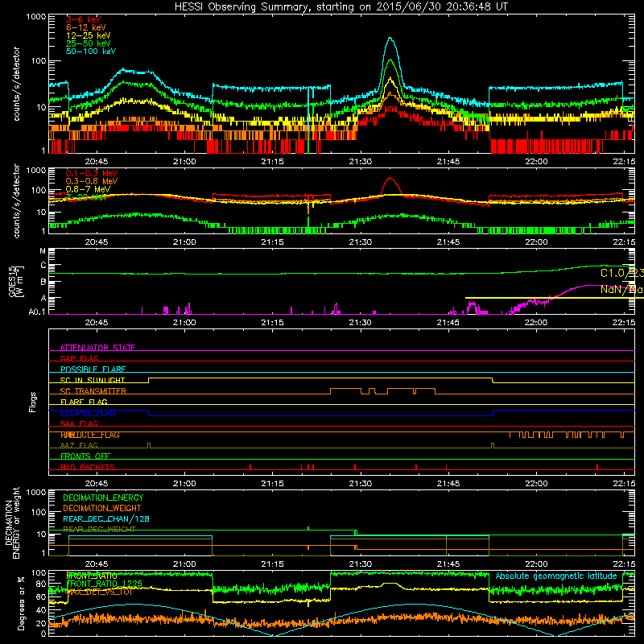The height and width of the screenshot is (644, 644).
Task: Click the SC_IN_SUNLIGHT flag label
Action: point(93,380)
